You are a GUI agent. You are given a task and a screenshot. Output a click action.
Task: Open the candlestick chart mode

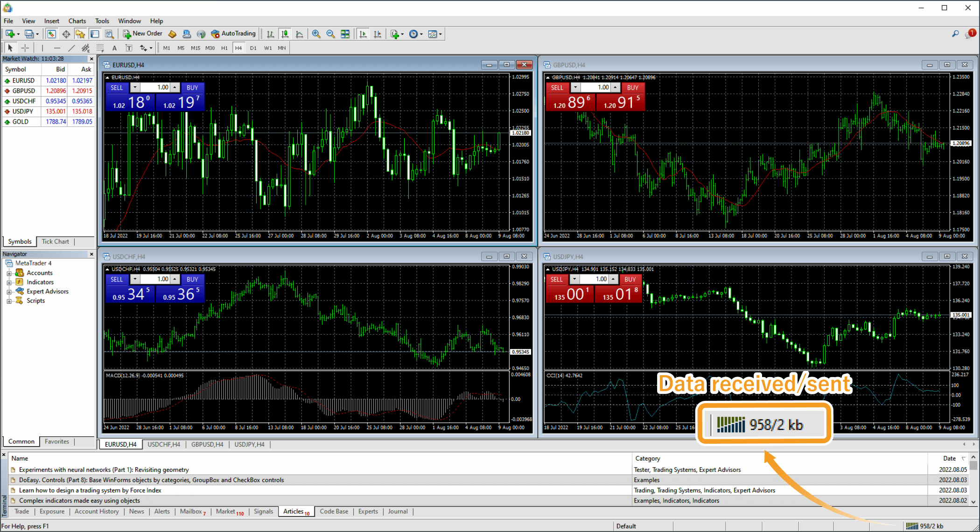(x=285, y=34)
